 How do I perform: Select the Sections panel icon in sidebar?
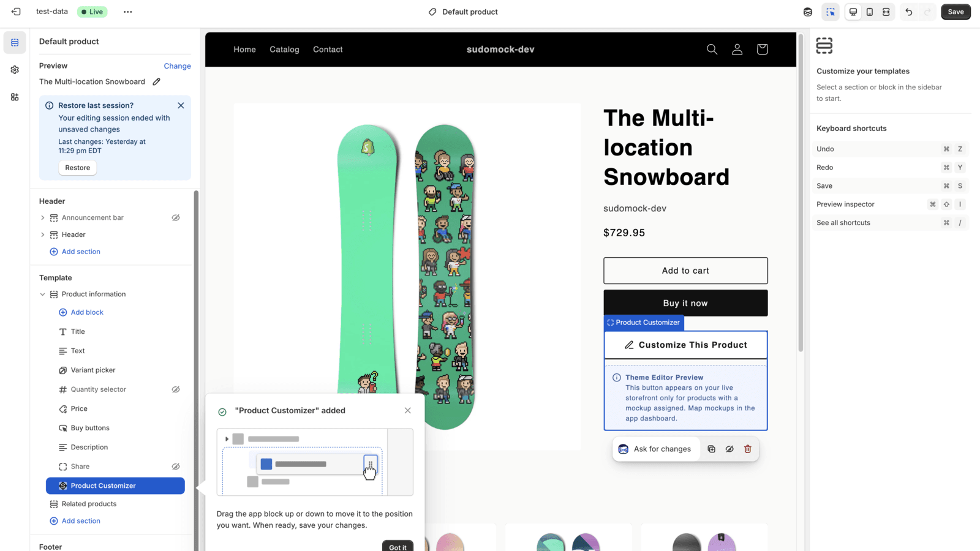[14, 42]
